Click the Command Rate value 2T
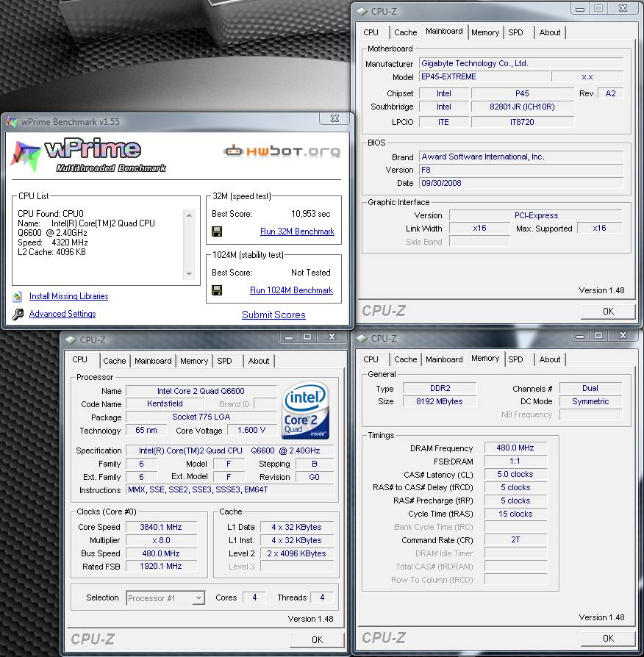Image resolution: width=644 pixels, height=657 pixels. coord(515,539)
